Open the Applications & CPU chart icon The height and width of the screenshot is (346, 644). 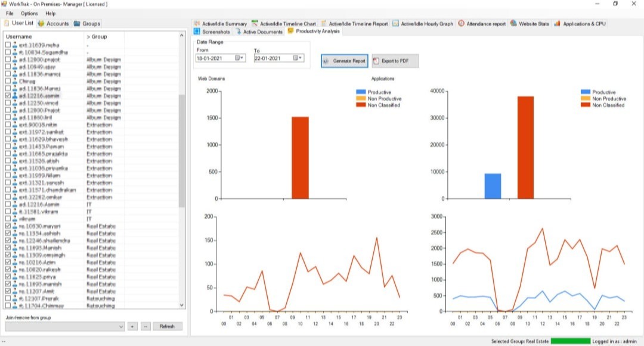pyautogui.click(x=558, y=23)
